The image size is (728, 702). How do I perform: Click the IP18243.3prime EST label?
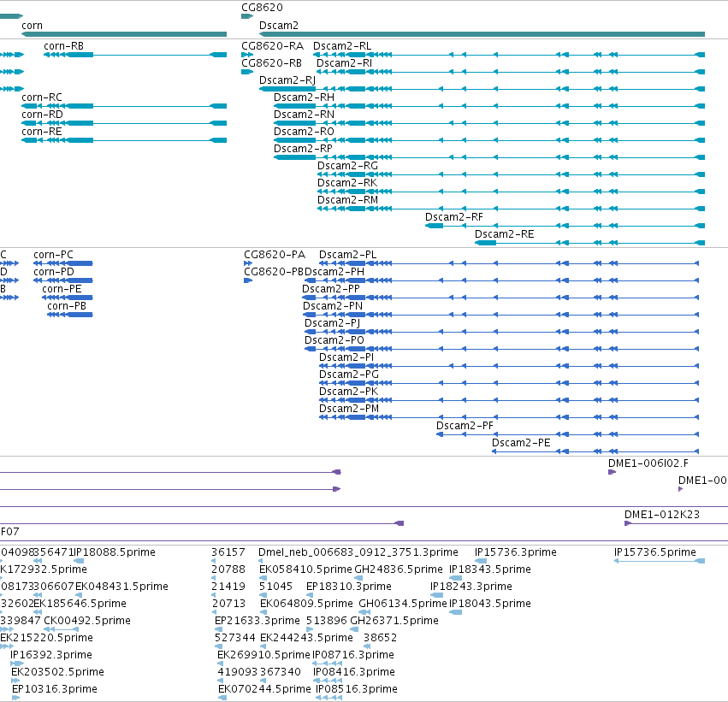[x=471, y=587]
